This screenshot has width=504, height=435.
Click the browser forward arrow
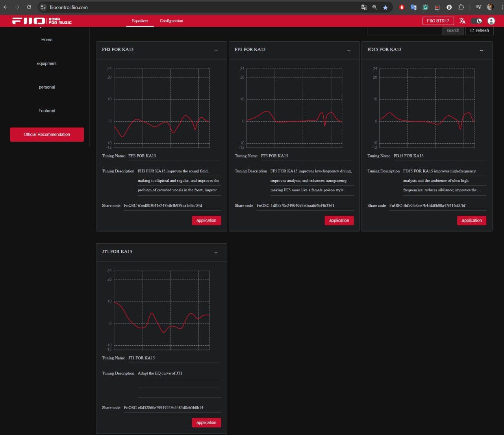(x=17, y=7)
